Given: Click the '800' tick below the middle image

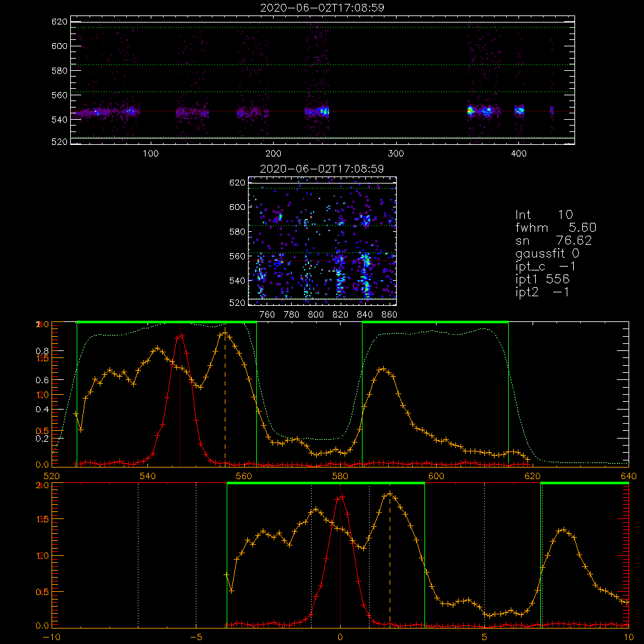Looking at the screenshot, I should pos(316,315).
